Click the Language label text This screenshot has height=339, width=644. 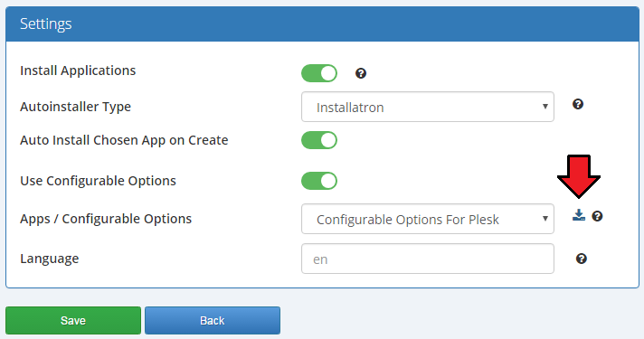(49, 259)
